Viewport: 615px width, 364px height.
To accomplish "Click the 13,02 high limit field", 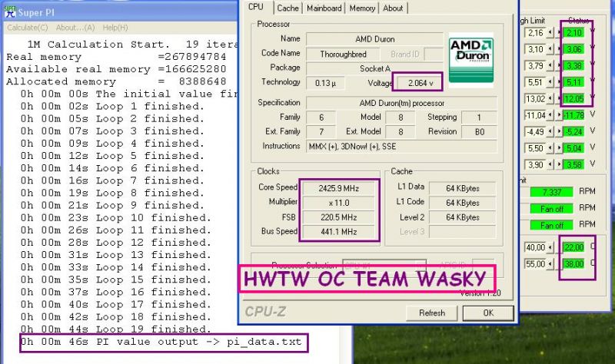I will click(x=536, y=99).
